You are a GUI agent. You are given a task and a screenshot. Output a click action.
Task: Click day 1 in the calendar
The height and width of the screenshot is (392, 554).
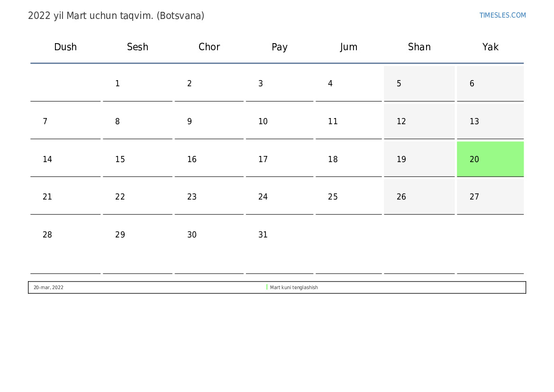tap(118, 84)
